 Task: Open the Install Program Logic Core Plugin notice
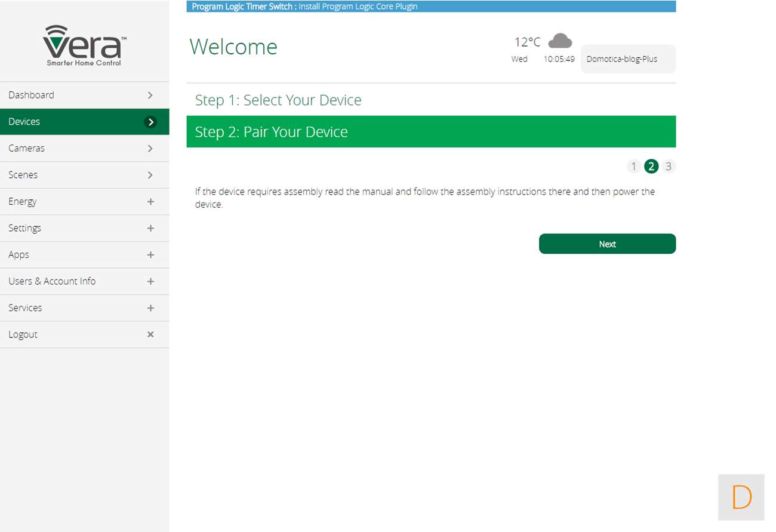[x=358, y=7]
